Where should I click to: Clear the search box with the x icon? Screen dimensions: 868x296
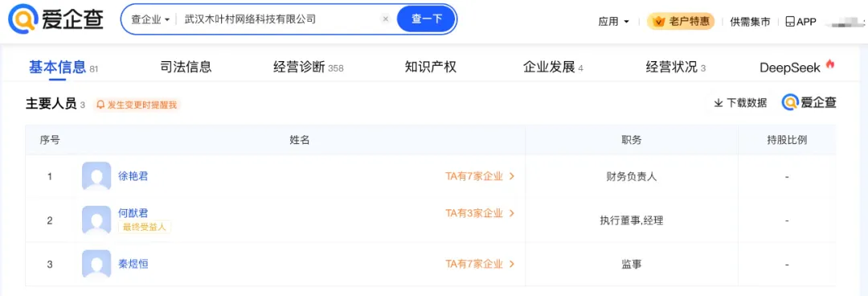pos(386,19)
